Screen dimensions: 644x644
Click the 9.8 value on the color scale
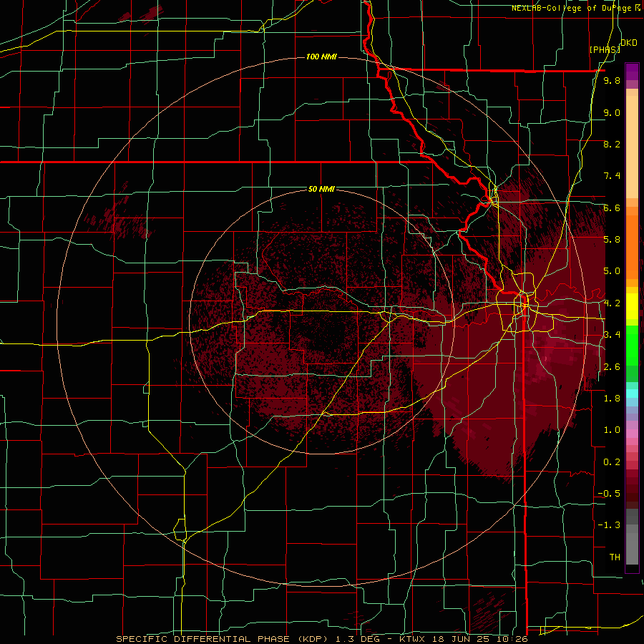612,81
